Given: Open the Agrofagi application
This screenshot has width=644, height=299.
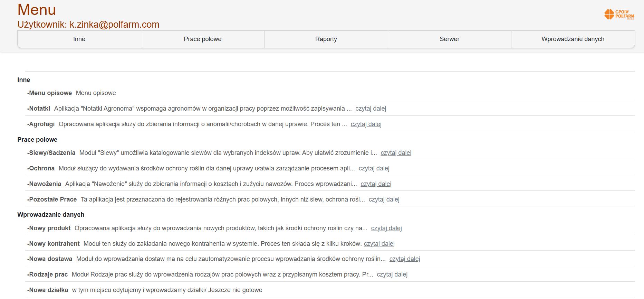Looking at the screenshot, I should (41, 124).
